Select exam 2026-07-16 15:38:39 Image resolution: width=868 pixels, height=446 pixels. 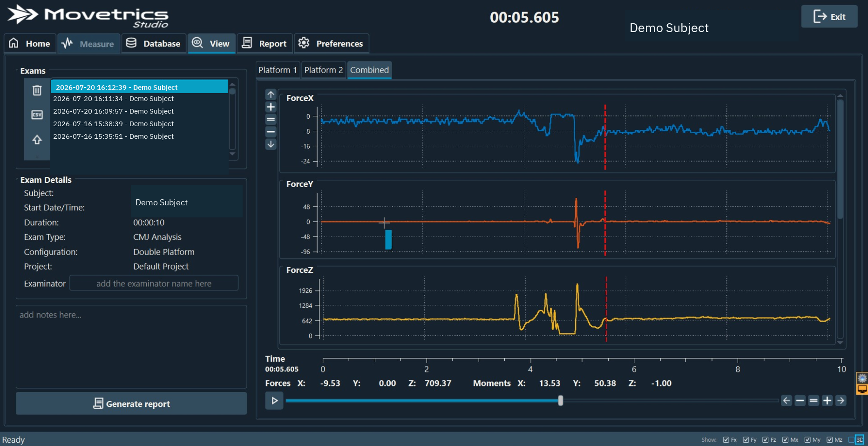point(139,124)
